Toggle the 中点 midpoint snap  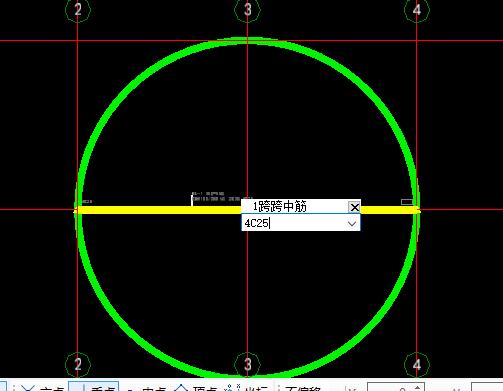[x=146, y=387]
